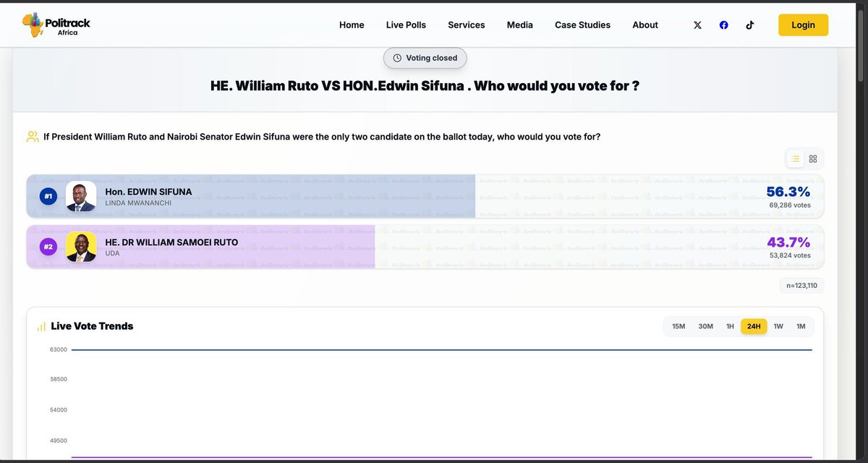
Task: Click the 54000 axis label
Action: (59, 410)
